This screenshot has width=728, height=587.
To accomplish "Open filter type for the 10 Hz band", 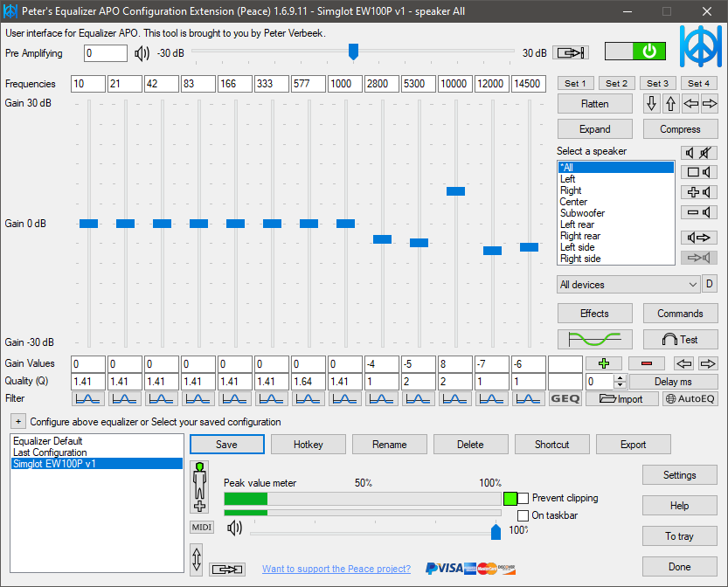I will click(x=87, y=398).
